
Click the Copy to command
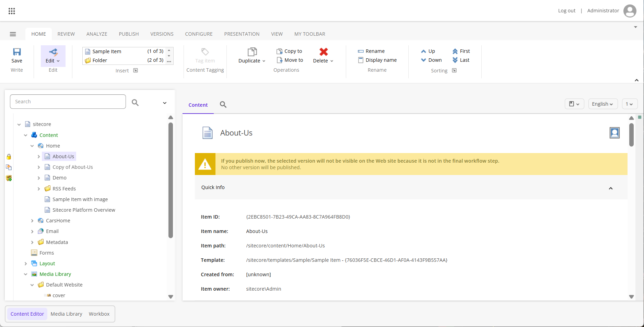click(x=289, y=51)
